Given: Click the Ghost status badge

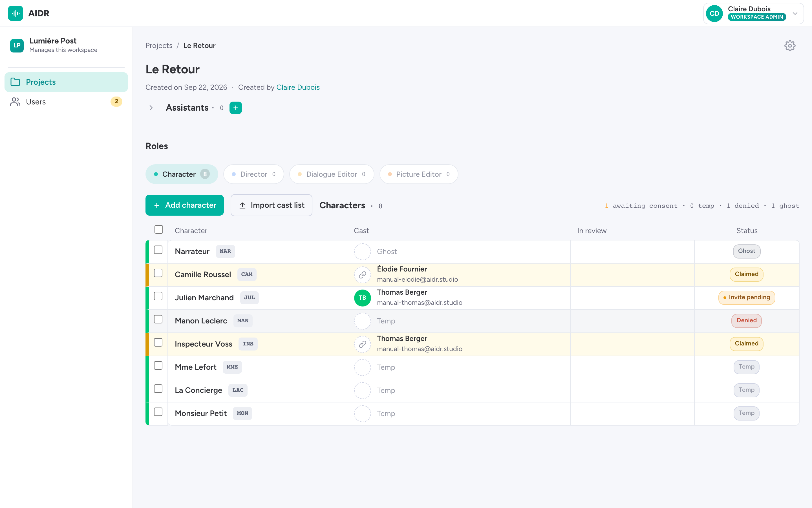Looking at the screenshot, I should click(x=747, y=251).
